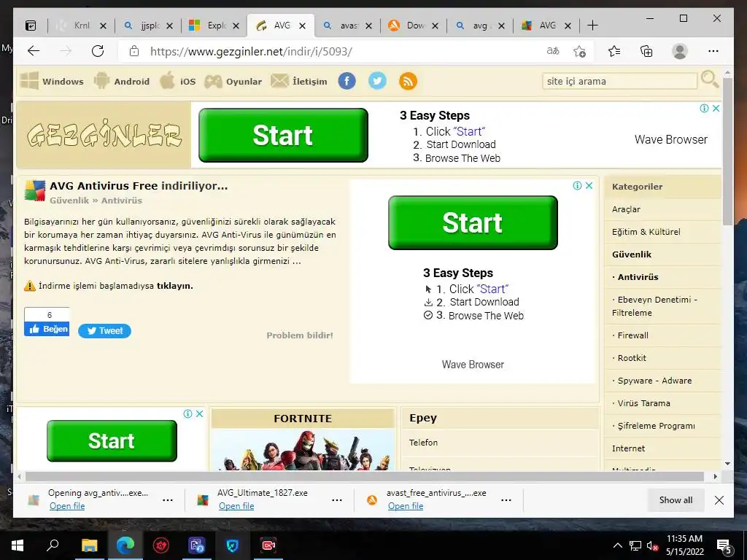Click the site lock icon in address bar
The width and height of the screenshot is (747, 560).
coord(134,51)
